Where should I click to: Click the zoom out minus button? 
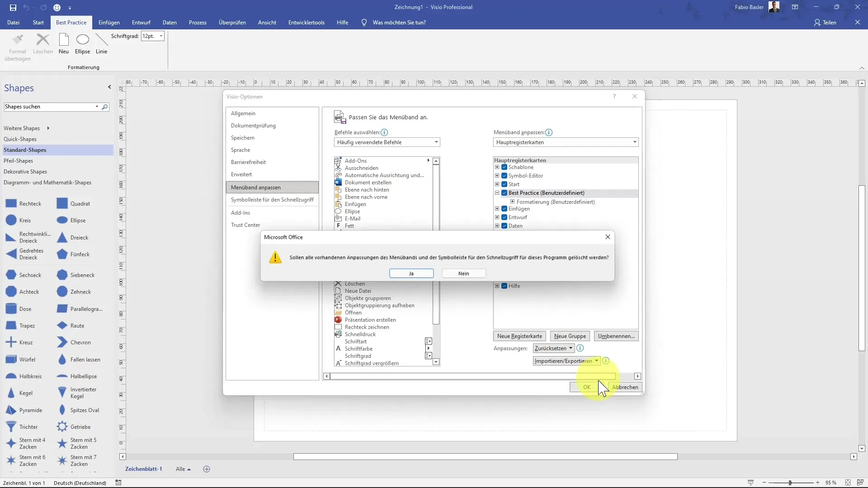tap(764, 483)
